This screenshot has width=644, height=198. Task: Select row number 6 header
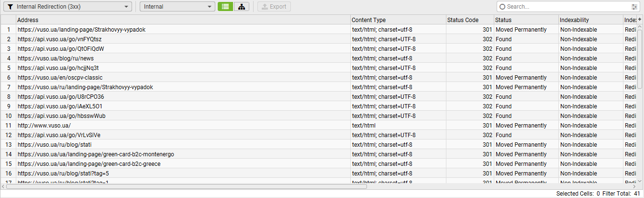click(8, 77)
